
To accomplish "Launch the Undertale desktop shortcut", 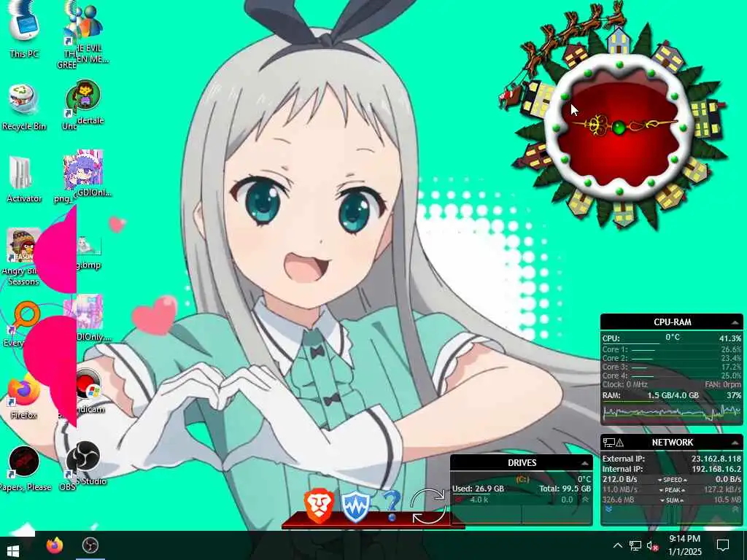I will click(83, 105).
